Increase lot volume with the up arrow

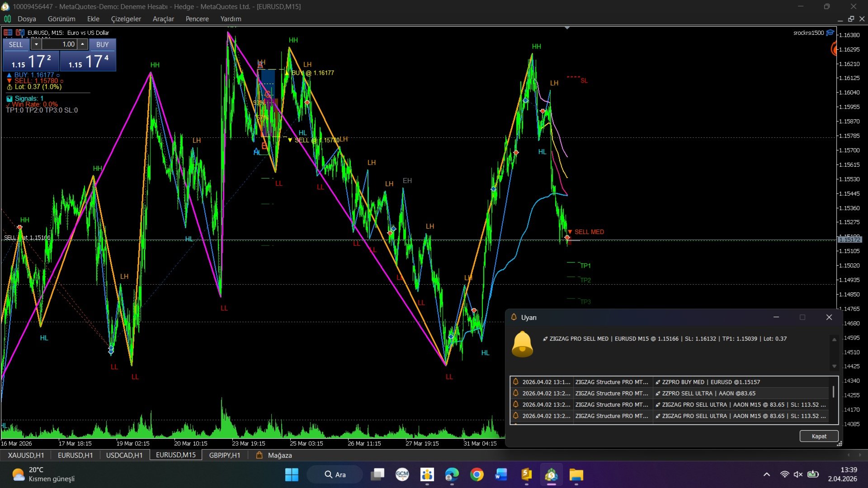[82, 44]
